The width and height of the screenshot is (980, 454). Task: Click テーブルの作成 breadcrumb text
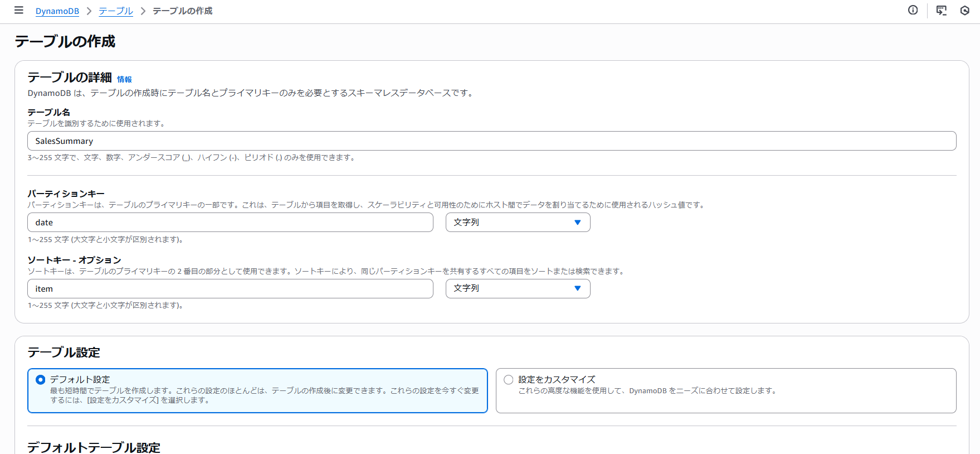pyautogui.click(x=183, y=11)
